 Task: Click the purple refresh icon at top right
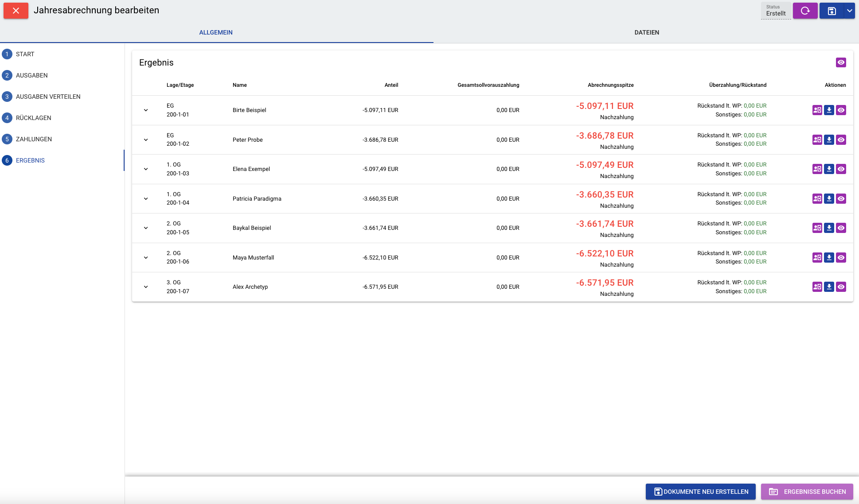click(x=805, y=11)
